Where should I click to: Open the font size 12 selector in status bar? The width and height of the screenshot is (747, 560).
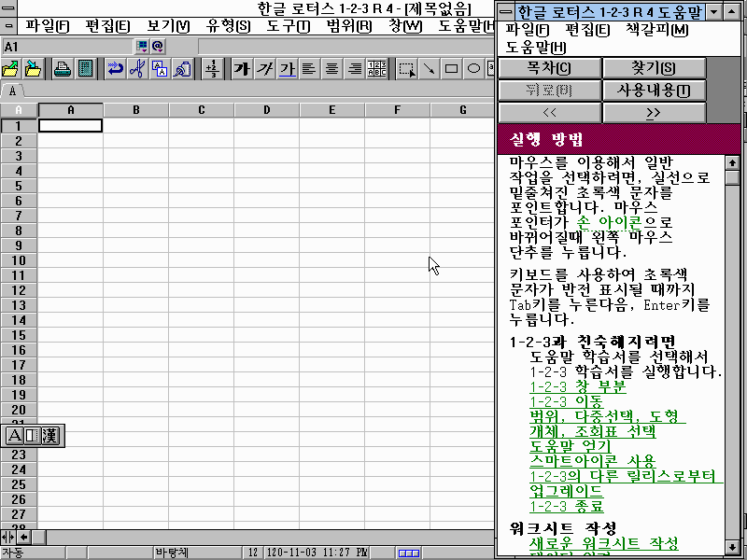(x=253, y=553)
